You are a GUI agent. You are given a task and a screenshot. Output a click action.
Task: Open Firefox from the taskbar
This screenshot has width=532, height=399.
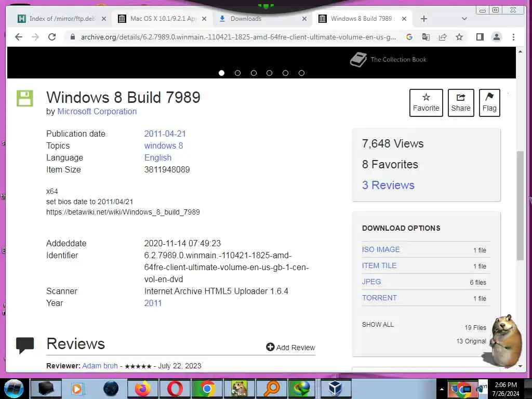point(142,389)
